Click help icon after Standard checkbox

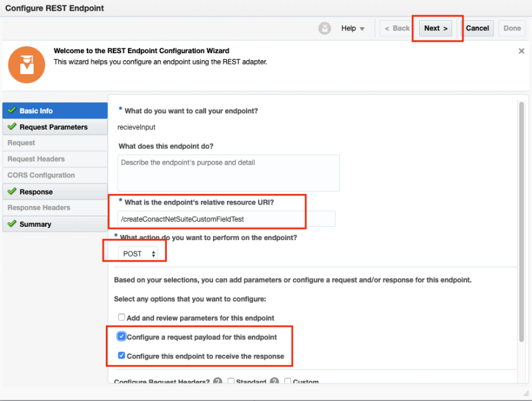coord(274,382)
